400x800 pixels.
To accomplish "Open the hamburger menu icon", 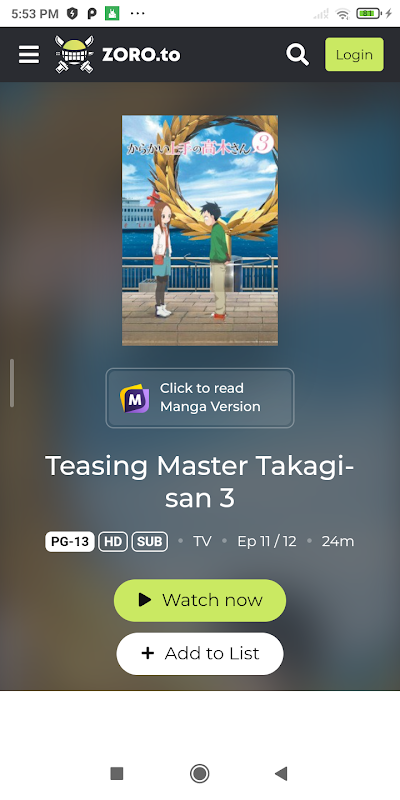I will tap(29, 54).
